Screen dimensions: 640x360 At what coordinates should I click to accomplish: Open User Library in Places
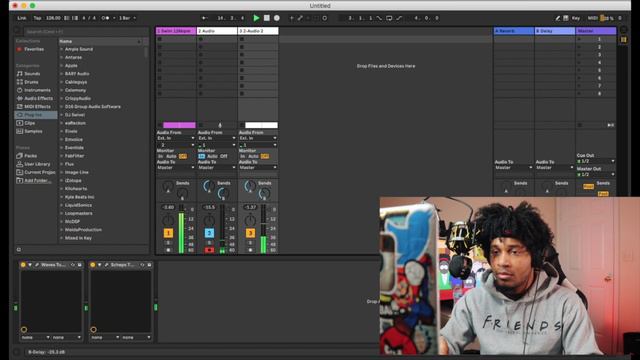coord(37,164)
